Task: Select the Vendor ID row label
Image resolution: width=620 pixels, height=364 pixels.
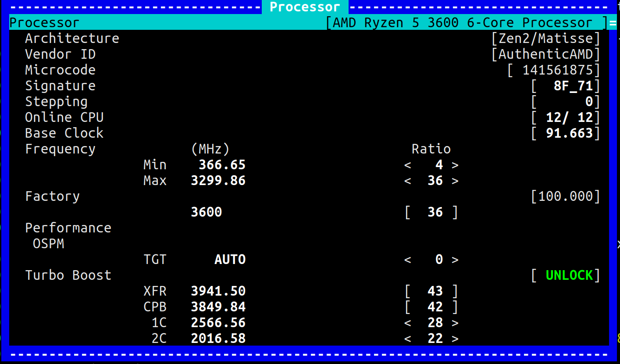Action: 60,54
